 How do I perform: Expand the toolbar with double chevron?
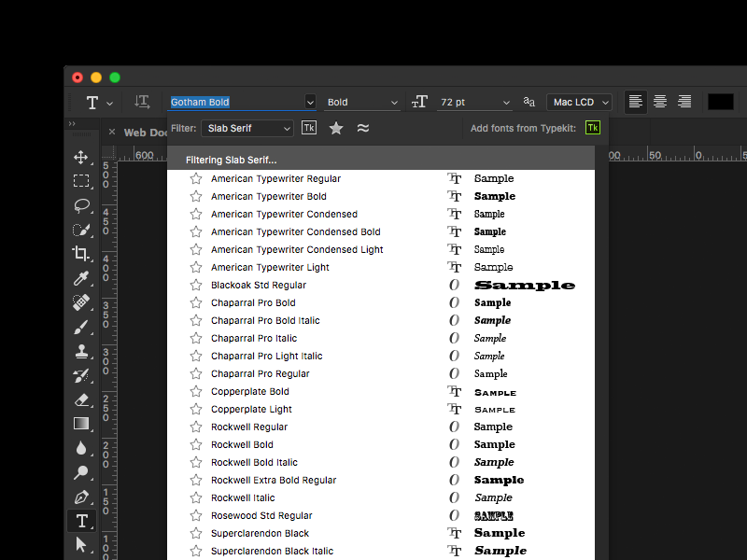pos(72,124)
